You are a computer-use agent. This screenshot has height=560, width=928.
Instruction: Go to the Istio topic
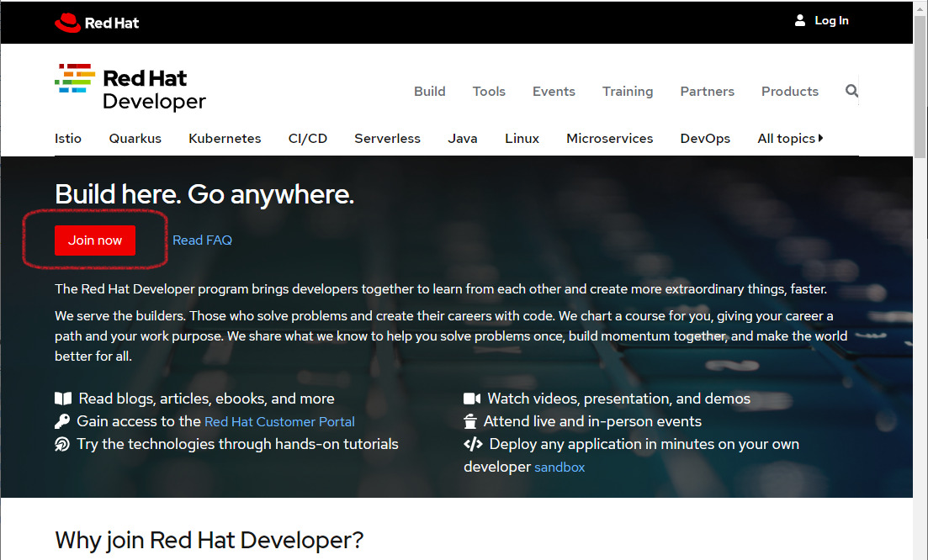pyautogui.click(x=68, y=139)
